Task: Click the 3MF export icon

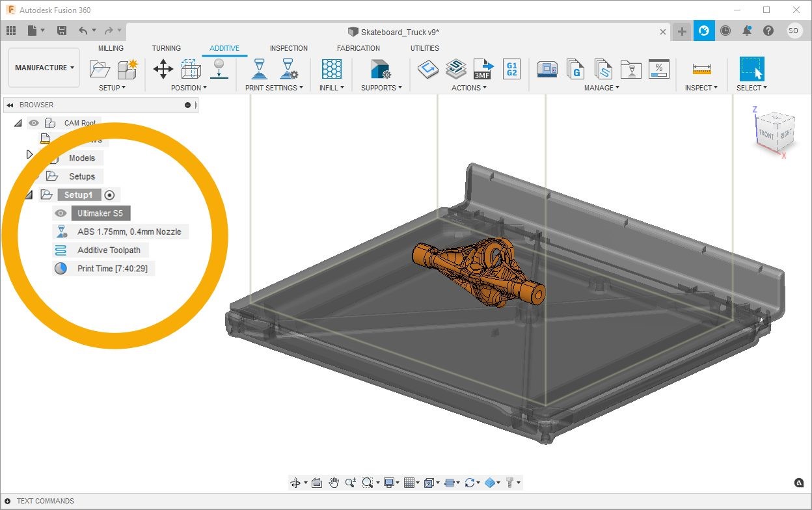Action: (483, 69)
